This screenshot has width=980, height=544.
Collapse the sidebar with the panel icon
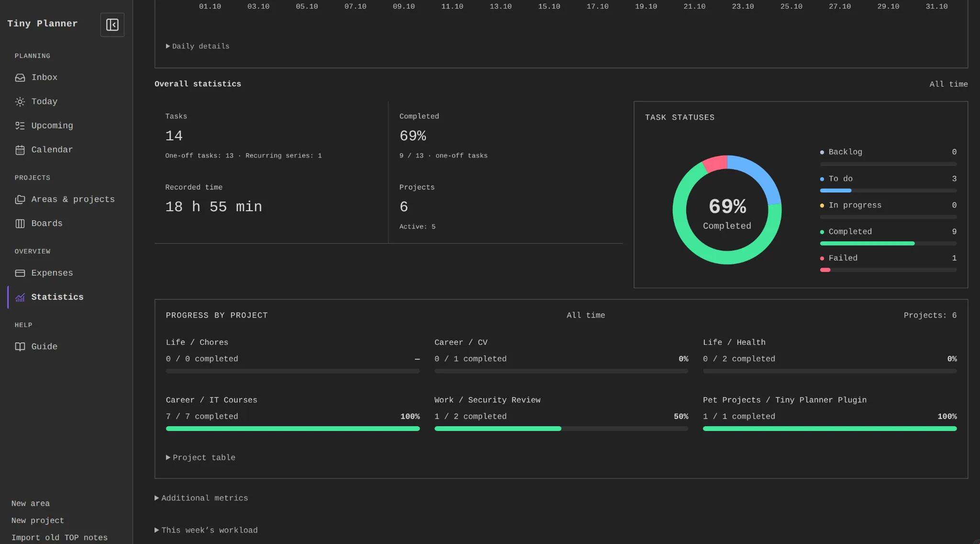112,24
